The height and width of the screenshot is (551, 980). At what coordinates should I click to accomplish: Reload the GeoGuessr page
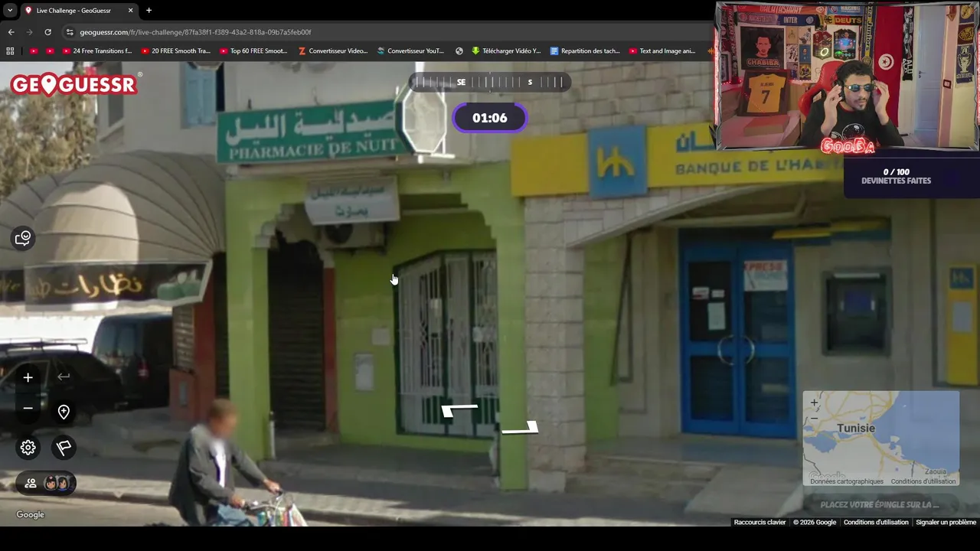tap(47, 32)
